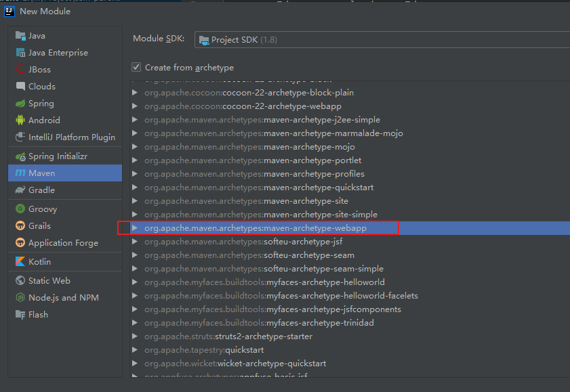Viewport: 570px width, 392px height.
Task: Select myfaces-archetype-helloworld archetype
Action: [350, 282]
